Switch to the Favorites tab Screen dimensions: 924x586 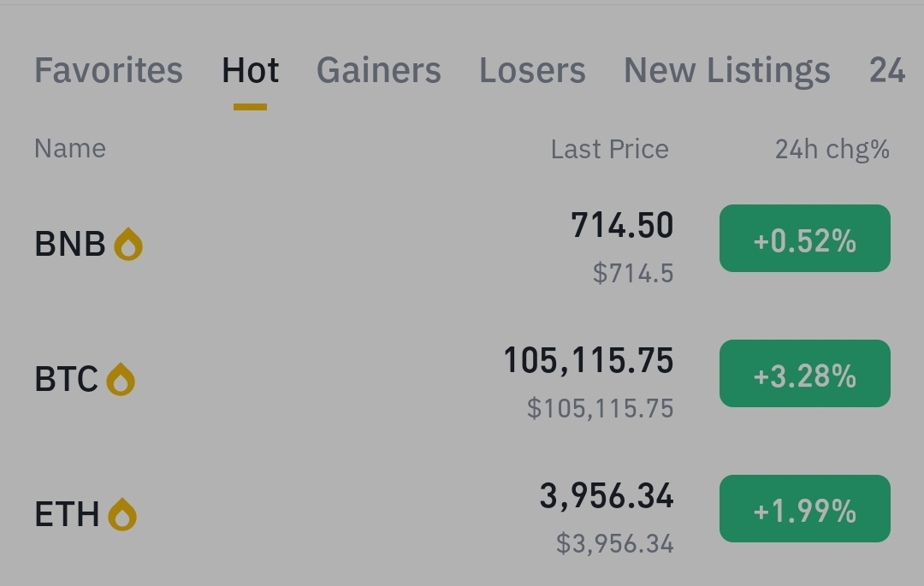point(109,70)
